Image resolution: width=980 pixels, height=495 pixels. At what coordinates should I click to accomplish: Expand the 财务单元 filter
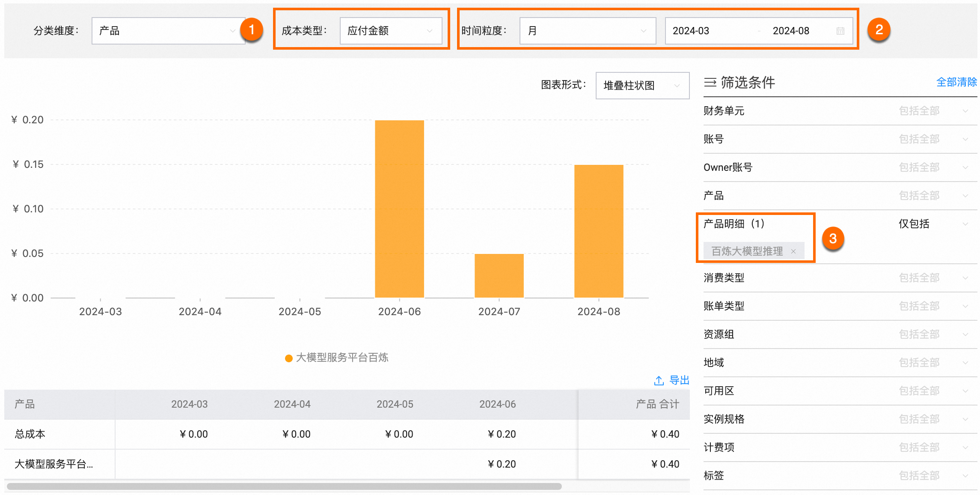click(x=840, y=111)
